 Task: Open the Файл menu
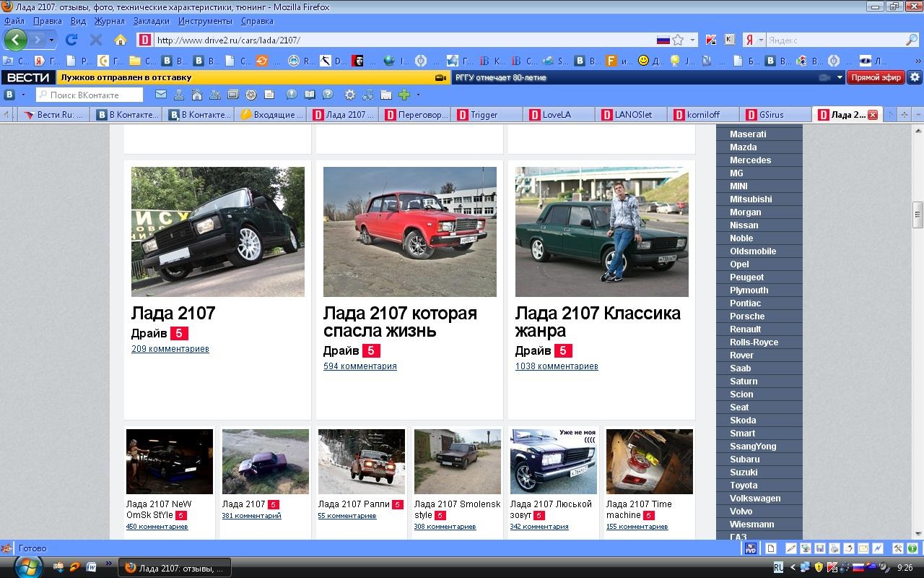point(14,21)
